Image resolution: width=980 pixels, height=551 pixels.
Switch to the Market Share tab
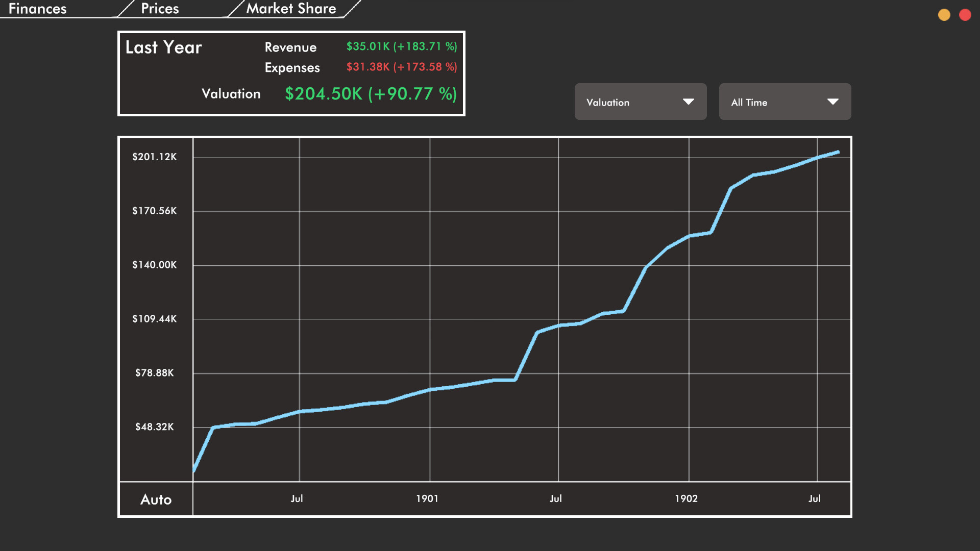pos(291,9)
